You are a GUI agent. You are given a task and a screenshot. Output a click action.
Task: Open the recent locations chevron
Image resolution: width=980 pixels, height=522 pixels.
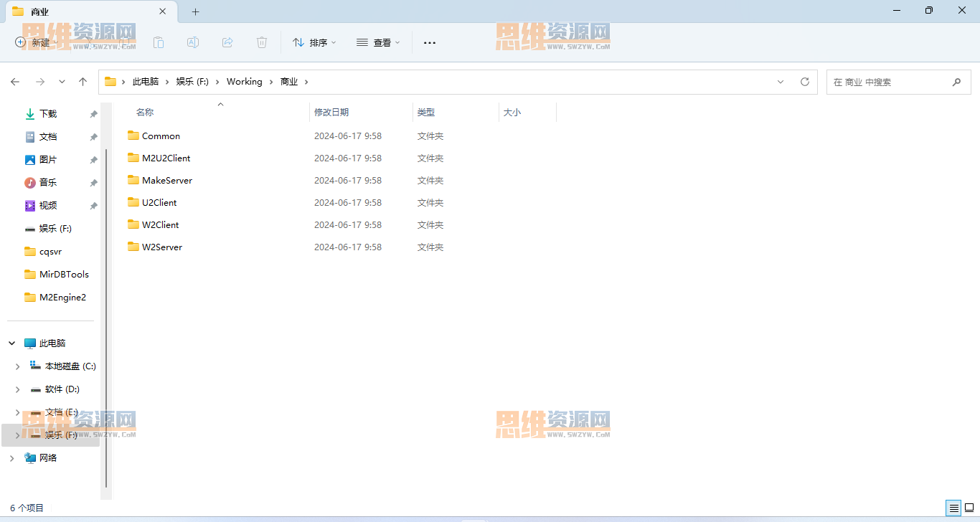tap(62, 82)
